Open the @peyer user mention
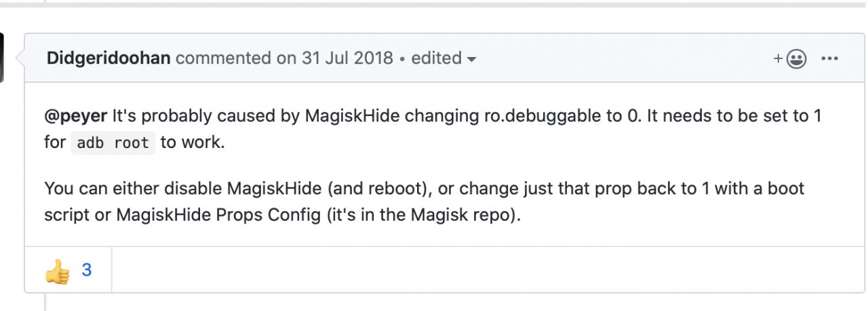 pos(75,116)
